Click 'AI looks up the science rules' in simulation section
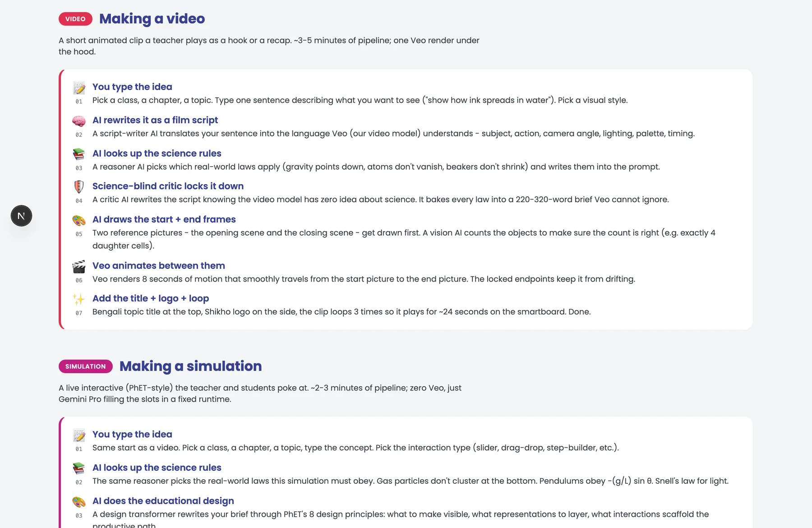The height and width of the screenshot is (528, 812). pyautogui.click(x=157, y=468)
